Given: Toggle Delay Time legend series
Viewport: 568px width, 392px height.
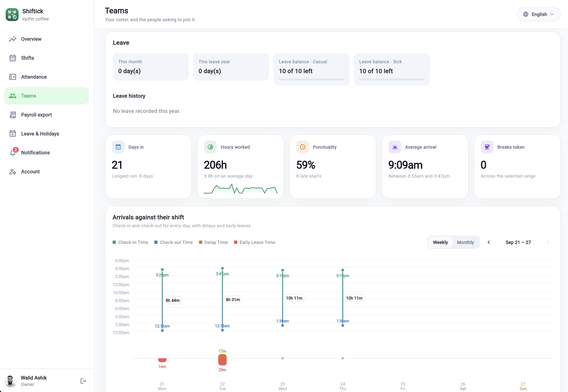Looking at the screenshot, I should tap(213, 242).
